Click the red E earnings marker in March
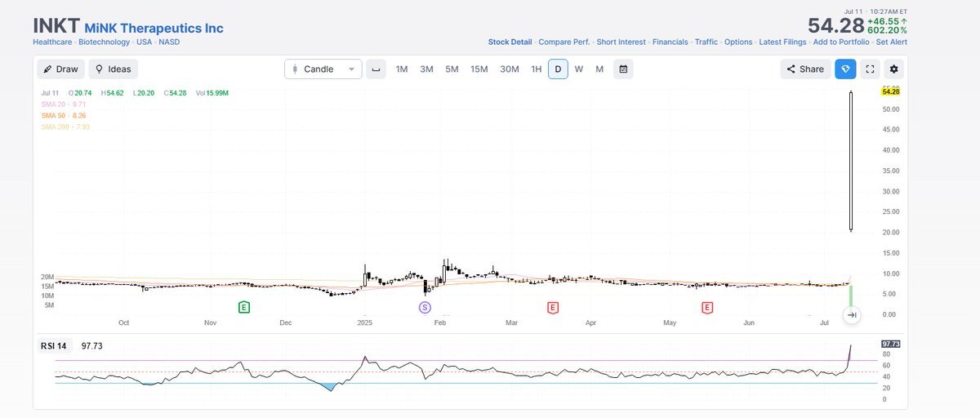This screenshot has height=418, width=980. tap(553, 307)
